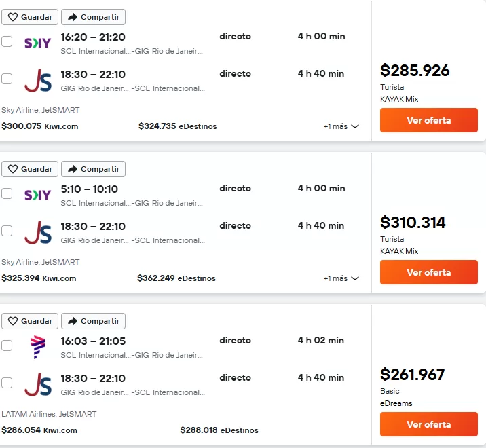Image resolution: width=486 pixels, height=448 pixels.
Task: Click the LATAM Airlines logo at 16:03
Action: 37,347
